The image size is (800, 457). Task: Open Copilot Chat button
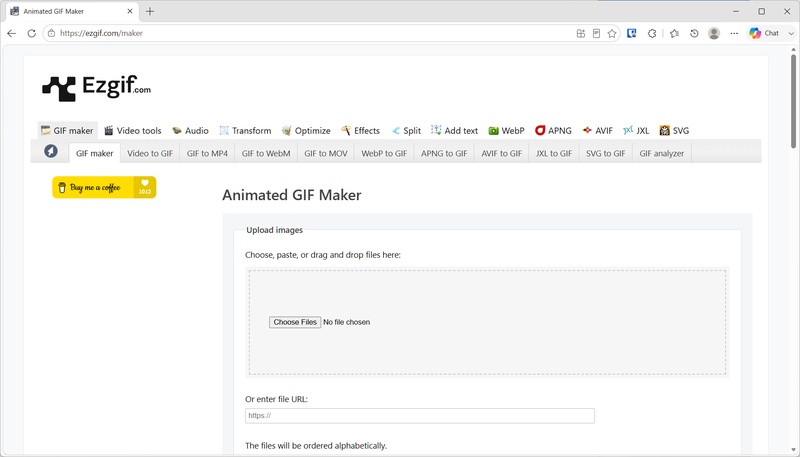pyautogui.click(x=764, y=33)
